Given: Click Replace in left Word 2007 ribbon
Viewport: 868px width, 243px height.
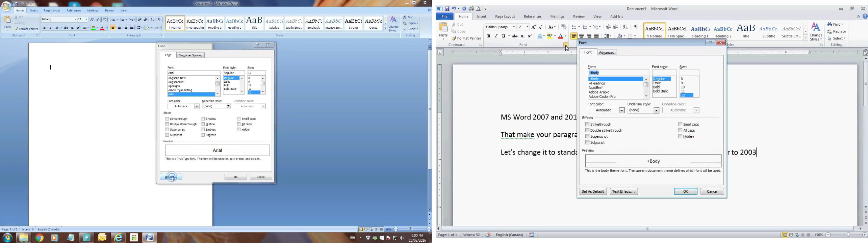Looking at the screenshot, I should 411,23.
